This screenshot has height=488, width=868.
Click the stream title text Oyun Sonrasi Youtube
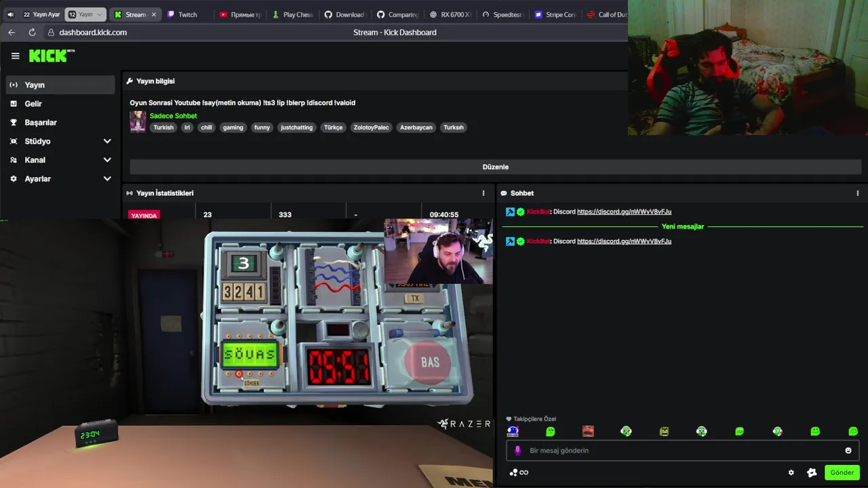coord(165,102)
